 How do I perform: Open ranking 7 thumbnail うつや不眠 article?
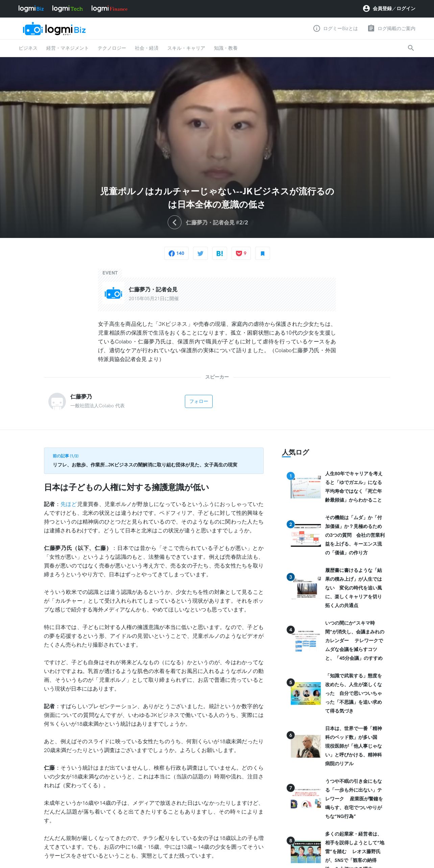306,799
